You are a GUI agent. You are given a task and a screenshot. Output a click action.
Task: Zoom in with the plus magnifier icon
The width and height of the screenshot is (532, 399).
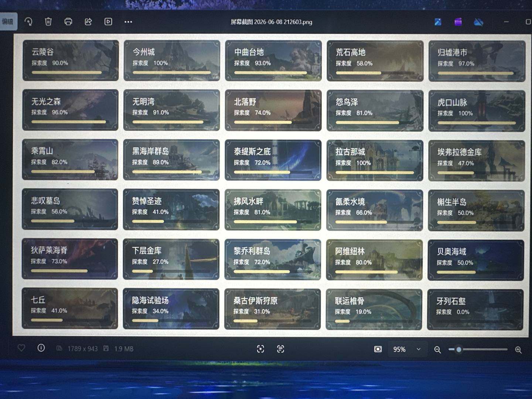[518, 349]
